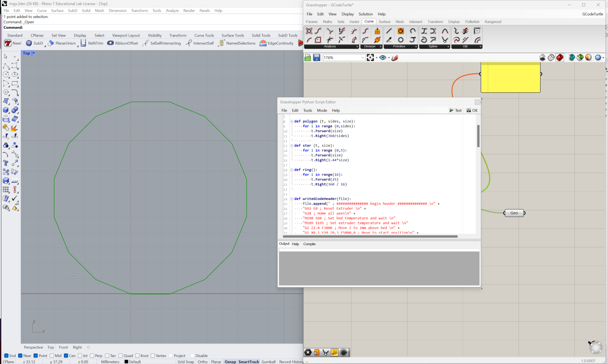Select the Circle component in the Primitive panel

coord(401,31)
